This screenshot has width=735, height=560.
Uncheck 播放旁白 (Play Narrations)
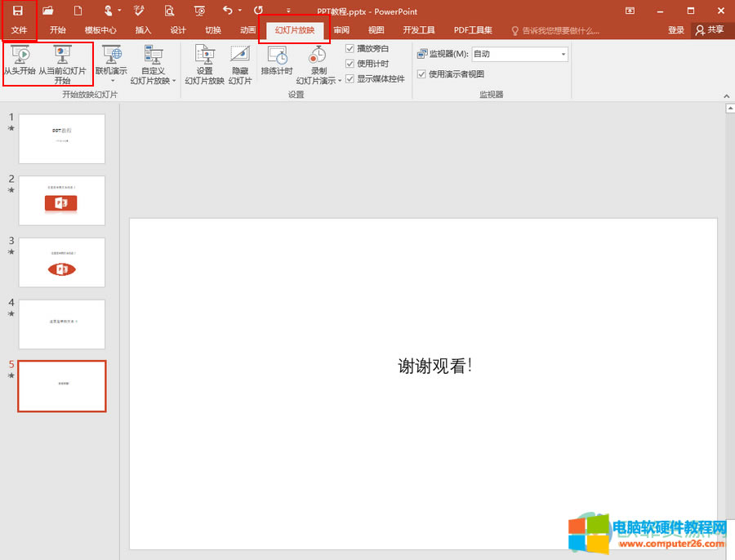[350, 48]
